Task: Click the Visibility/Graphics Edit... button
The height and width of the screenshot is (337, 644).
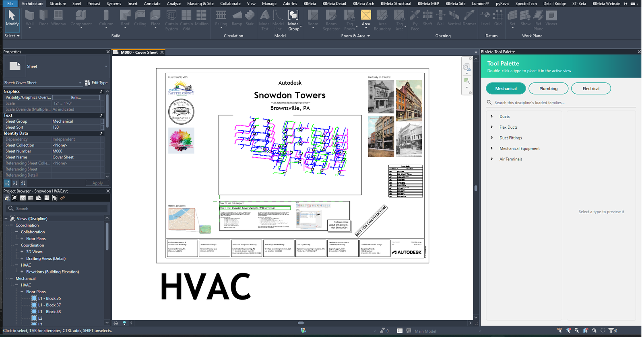Action: (76, 97)
